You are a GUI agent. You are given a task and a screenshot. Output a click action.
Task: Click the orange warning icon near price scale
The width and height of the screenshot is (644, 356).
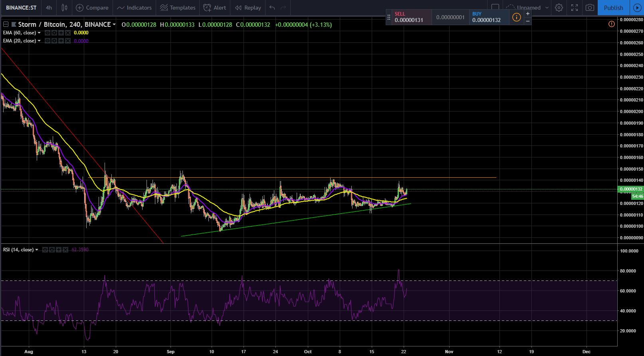611,24
